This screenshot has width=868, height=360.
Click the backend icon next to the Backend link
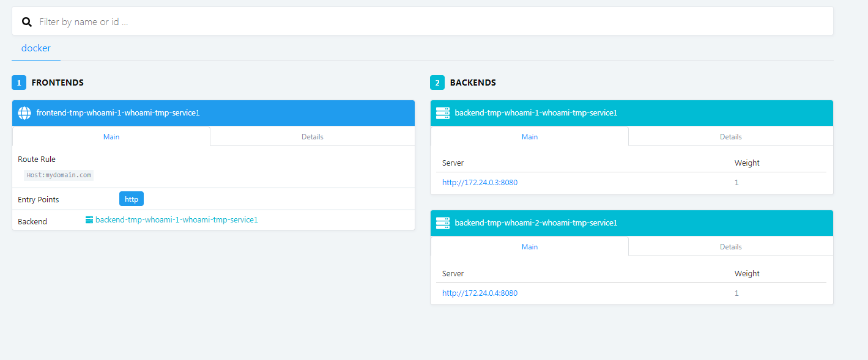click(89, 219)
